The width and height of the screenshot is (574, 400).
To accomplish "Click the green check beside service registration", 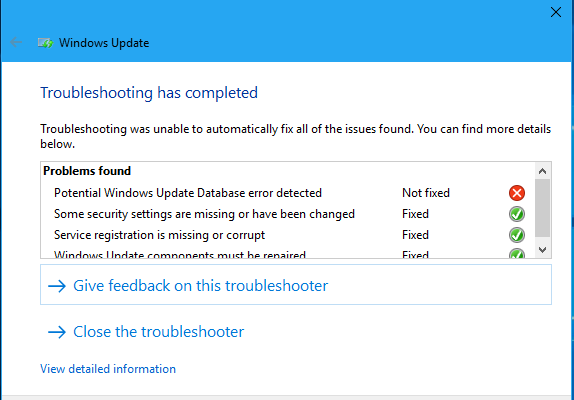I will click(x=517, y=235).
